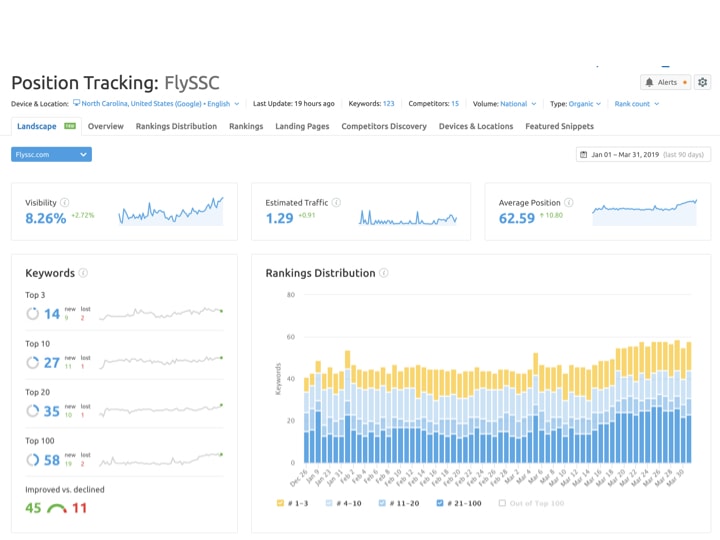The image size is (720, 540).
Task: Click the Visibility value 8.26%
Action: coord(45,218)
